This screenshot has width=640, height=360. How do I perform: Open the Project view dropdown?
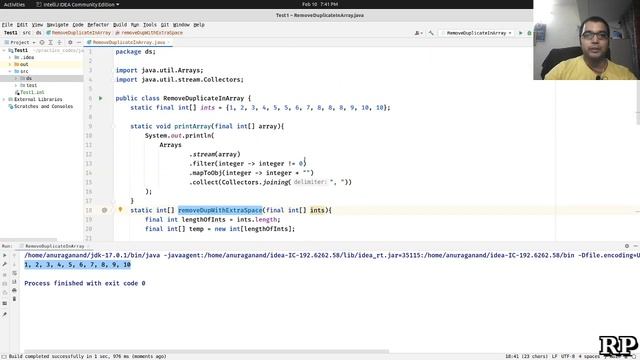coord(20,42)
